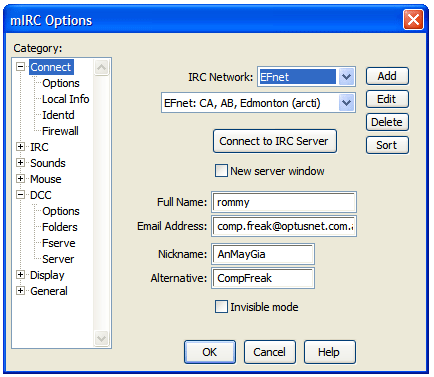Viewport: 434px width, 377px height.
Task: Click the Nickname input field
Action: [x=263, y=254]
